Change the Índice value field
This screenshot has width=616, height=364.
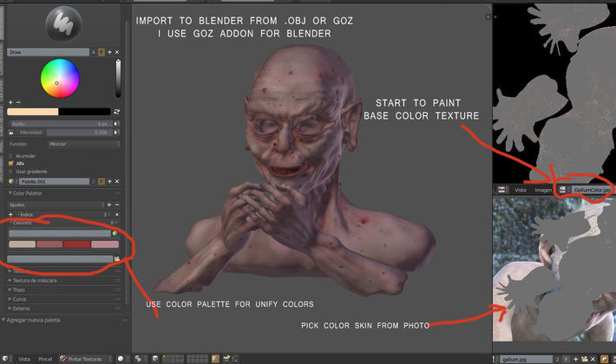(64, 215)
